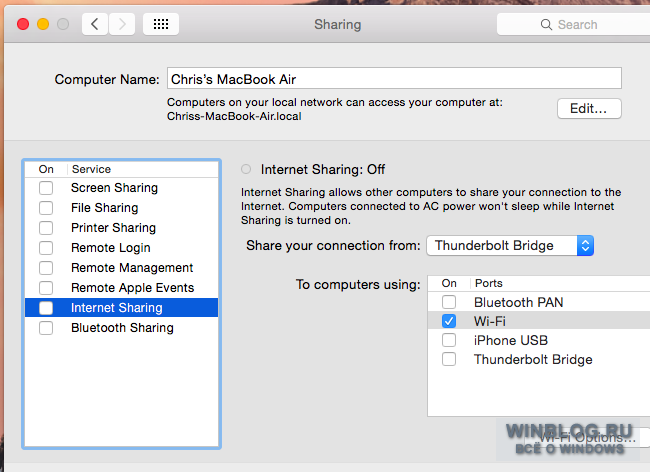Select Printer Sharing service label
This screenshot has height=472, width=650.
(x=114, y=228)
